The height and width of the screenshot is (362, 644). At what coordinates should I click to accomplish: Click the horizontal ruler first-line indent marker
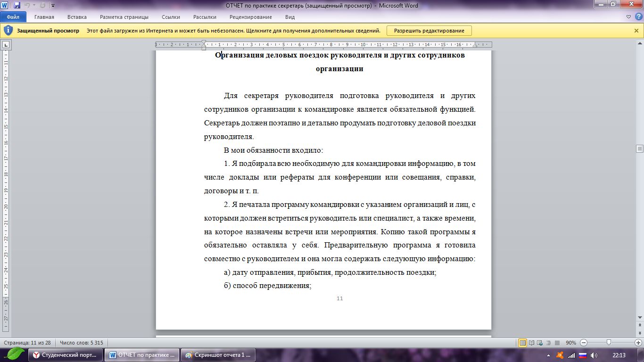(x=204, y=43)
